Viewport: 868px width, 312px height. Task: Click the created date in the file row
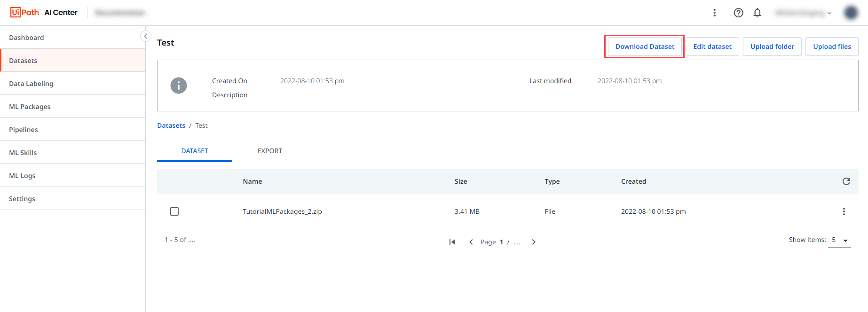tap(653, 211)
